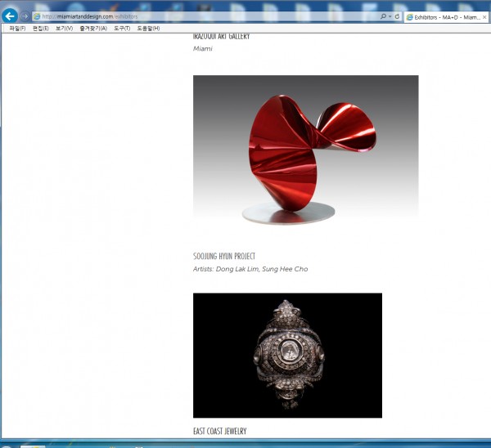Screen dimensions: 491x448
Task: Click the page favicon in address bar
Action: (x=37, y=16)
